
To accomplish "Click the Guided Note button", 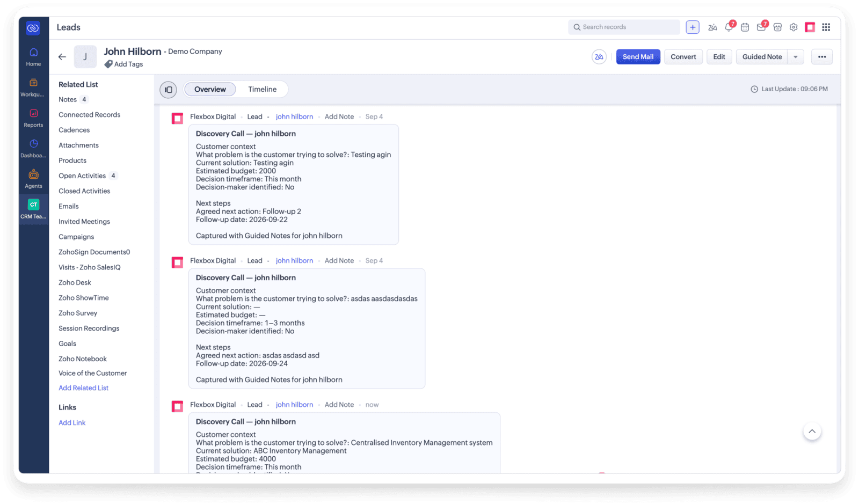I will 762,57.
